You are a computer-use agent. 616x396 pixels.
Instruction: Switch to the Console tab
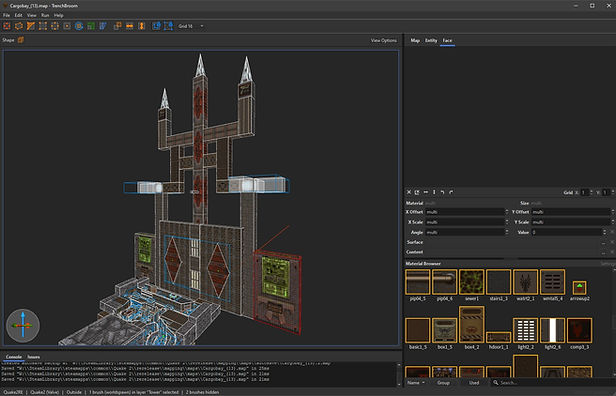13,357
